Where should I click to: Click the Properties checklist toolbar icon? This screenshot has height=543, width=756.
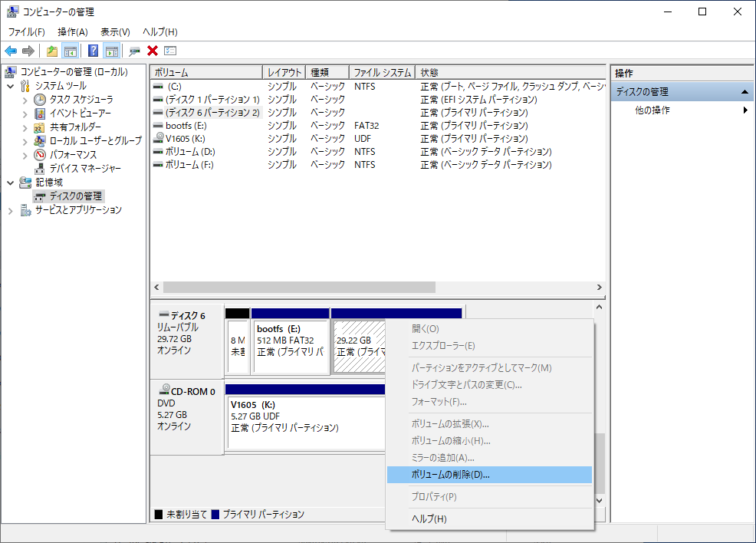(170, 51)
